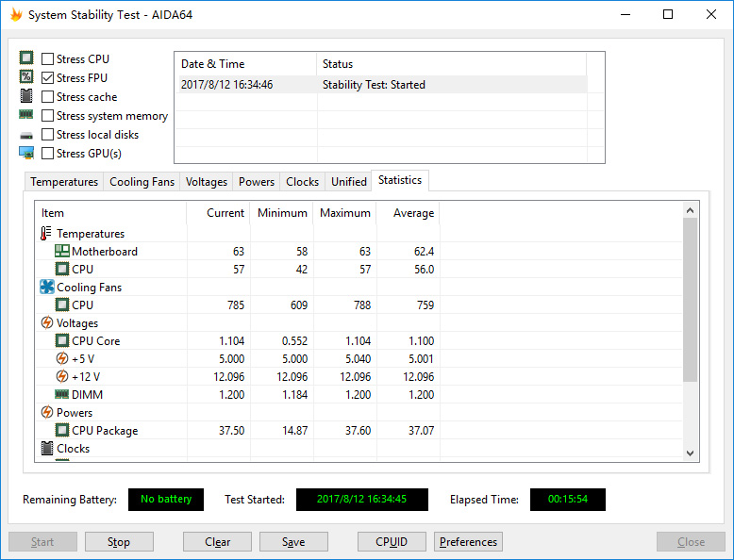Screen dimensions: 734x560
Task: Click the percent icon beside Stress FPU
Action: pyautogui.click(x=26, y=76)
